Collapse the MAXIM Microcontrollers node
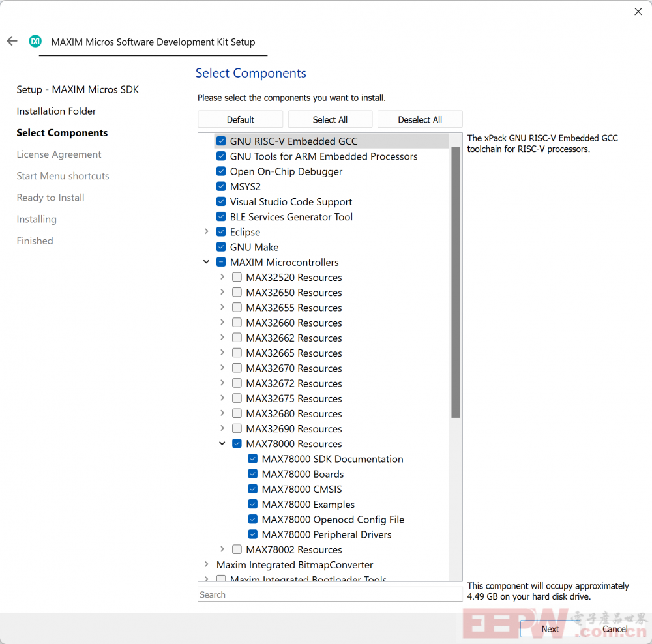Screen dimensions: 652x644 [x=206, y=262]
